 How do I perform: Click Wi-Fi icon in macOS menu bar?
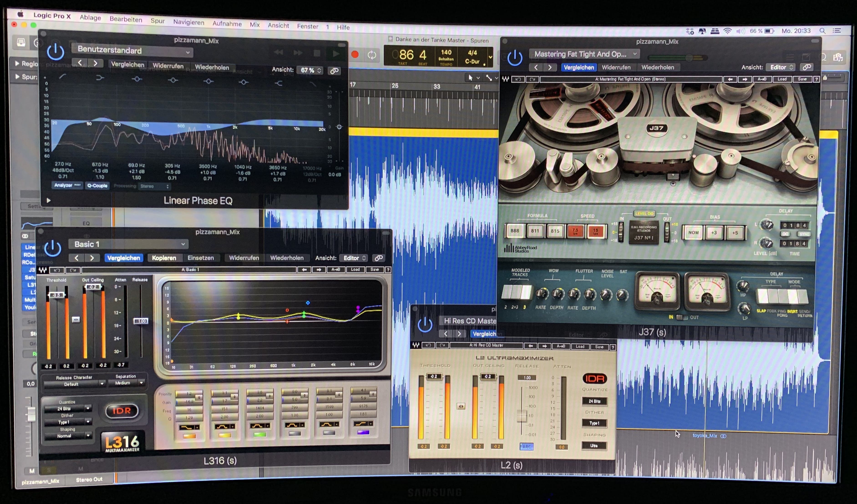point(728,31)
